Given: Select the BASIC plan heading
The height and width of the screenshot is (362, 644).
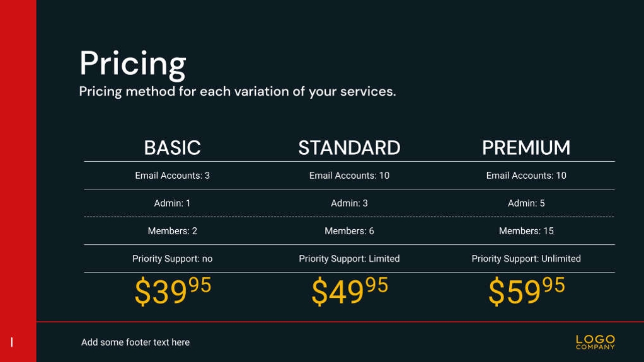Looking at the screenshot, I should 172,148.
